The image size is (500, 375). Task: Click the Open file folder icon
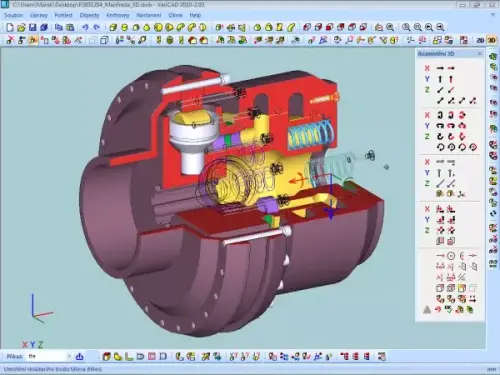[x=21, y=28]
